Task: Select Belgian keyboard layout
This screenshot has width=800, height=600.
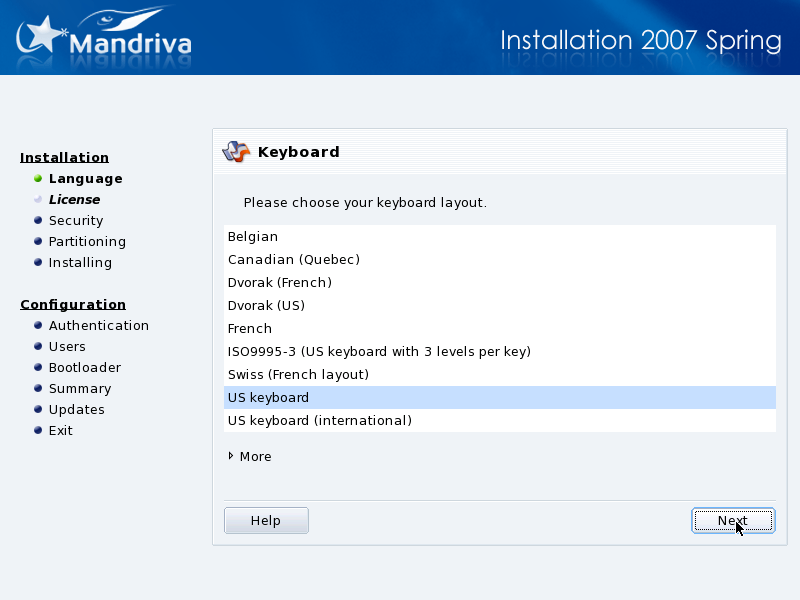Action: (x=253, y=237)
